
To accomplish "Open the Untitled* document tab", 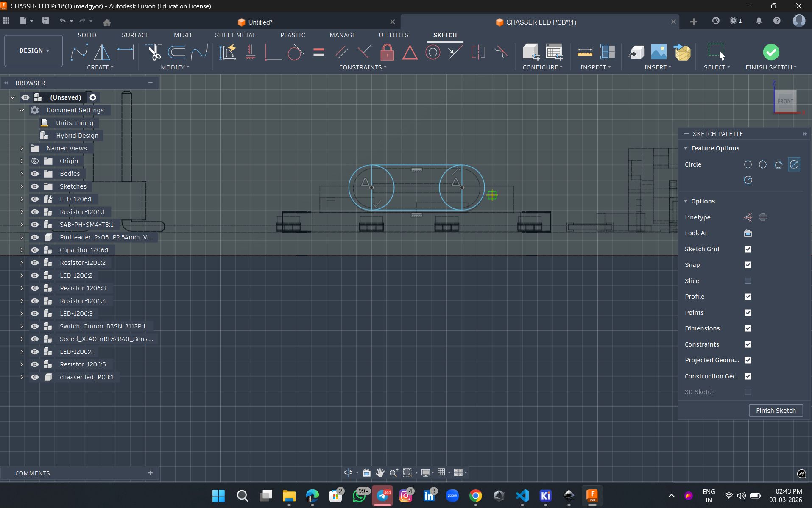I will click(260, 22).
